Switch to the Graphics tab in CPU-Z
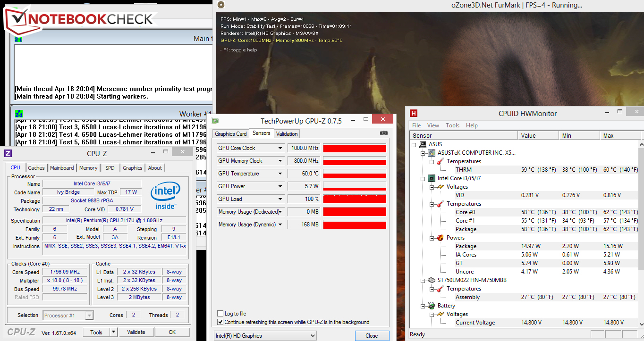The width and height of the screenshot is (644, 341). coord(133,168)
